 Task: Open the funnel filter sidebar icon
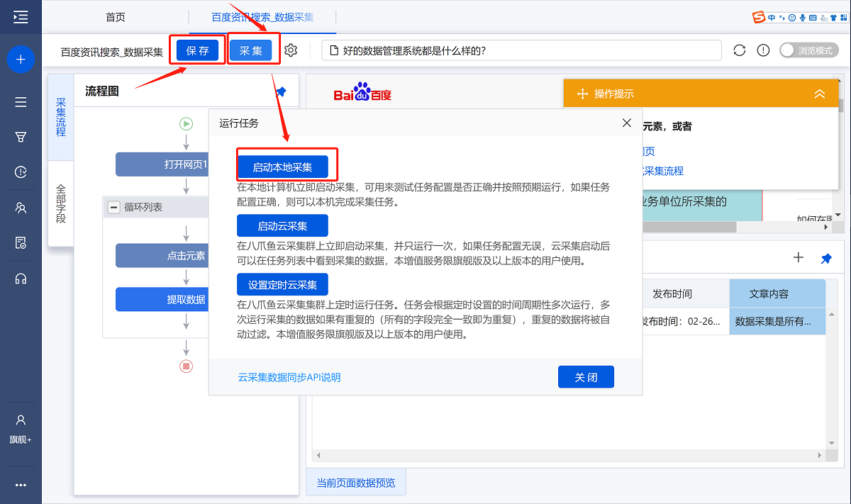[x=21, y=137]
